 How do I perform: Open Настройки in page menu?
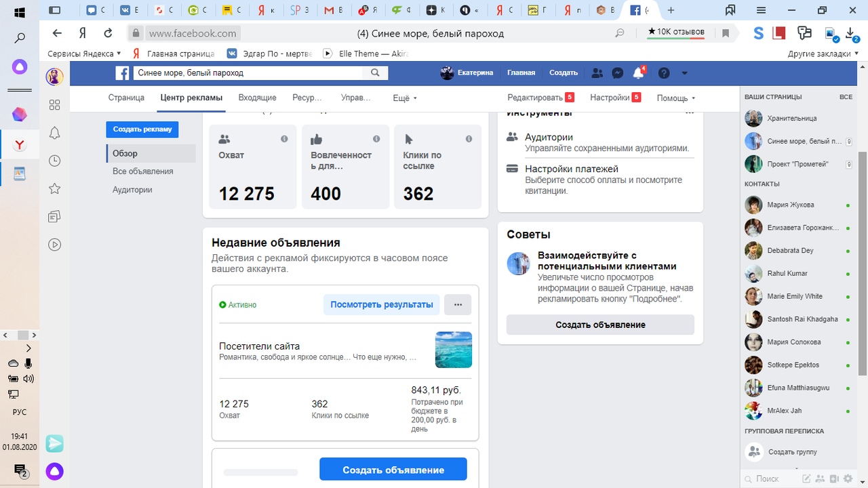click(x=615, y=98)
